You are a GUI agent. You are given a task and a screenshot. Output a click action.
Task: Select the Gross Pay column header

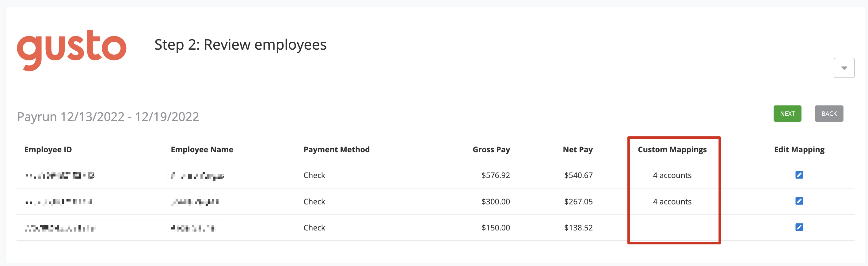coord(491,150)
